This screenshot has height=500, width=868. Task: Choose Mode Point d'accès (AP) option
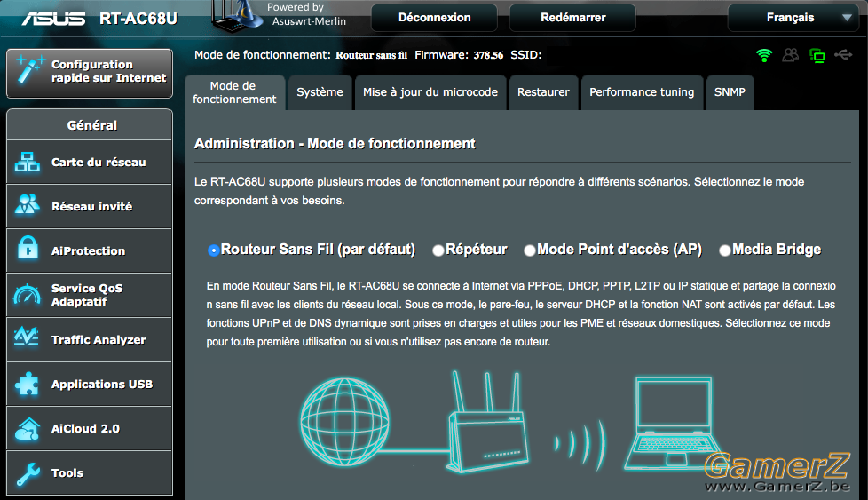click(x=530, y=250)
